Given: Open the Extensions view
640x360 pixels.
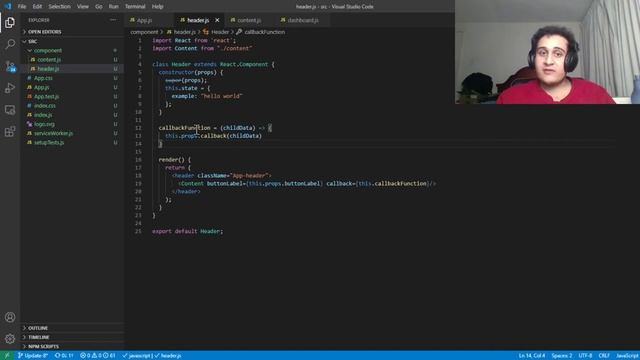Looking at the screenshot, I should point(10,131).
